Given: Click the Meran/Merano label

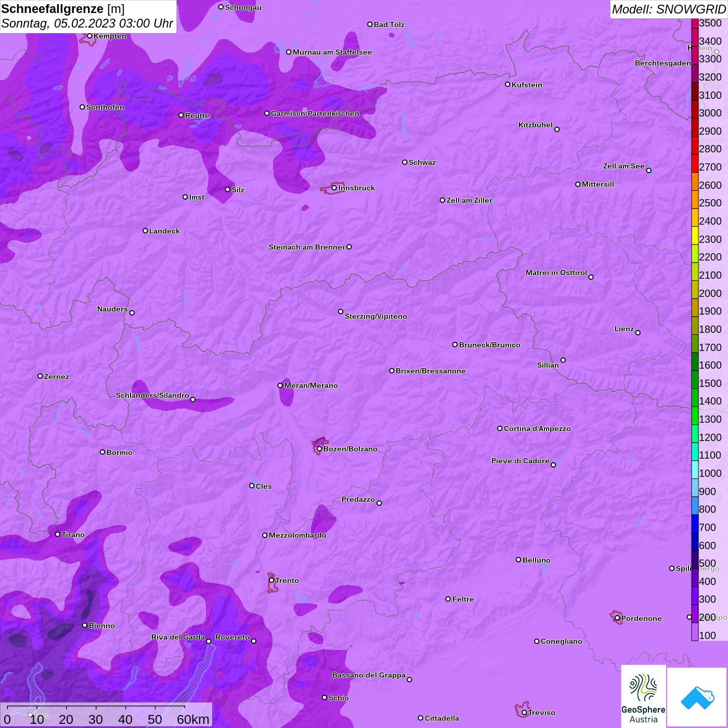Looking at the screenshot, I should (311, 385).
